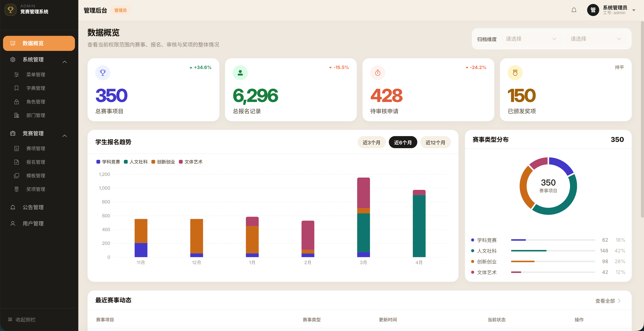This screenshot has height=331, width=644.
Task: Toggle 人文社科 legend in trend chart
Action: coord(136,162)
